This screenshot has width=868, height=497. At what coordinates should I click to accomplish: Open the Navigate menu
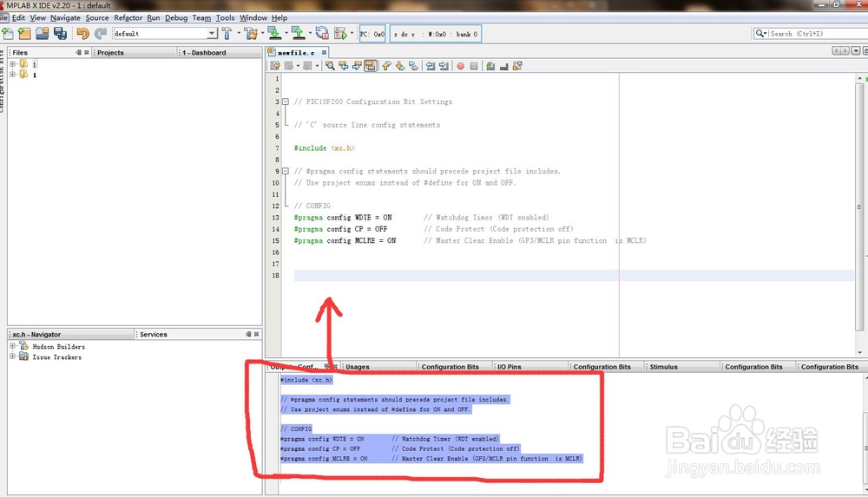tap(65, 17)
